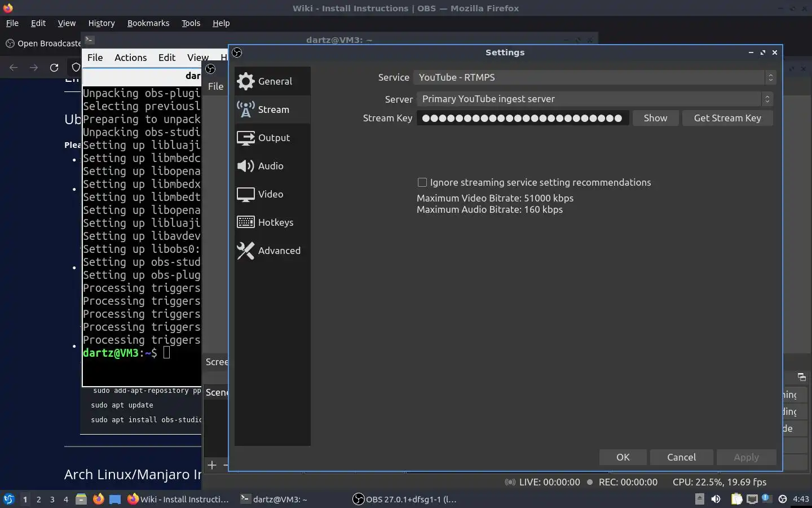Screen dimensions: 812x508
Task: Click show desktop icon in taskbar
Action: pyautogui.click(x=115, y=499)
